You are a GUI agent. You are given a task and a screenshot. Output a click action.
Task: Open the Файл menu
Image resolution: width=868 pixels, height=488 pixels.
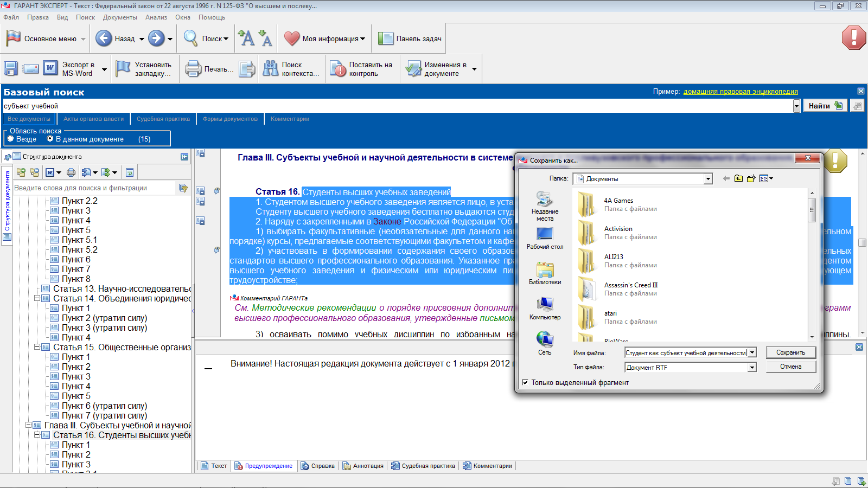[x=11, y=17]
